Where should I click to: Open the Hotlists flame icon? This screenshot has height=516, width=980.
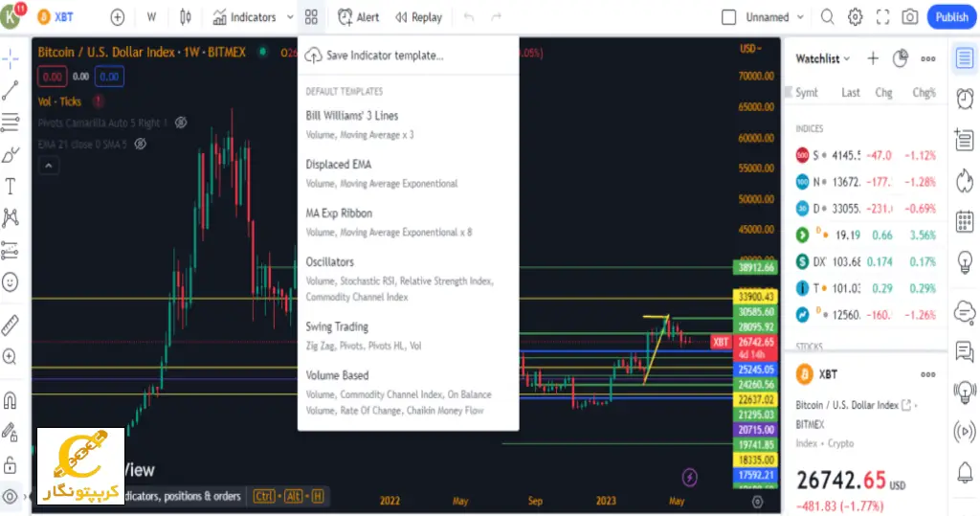point(965,181)
